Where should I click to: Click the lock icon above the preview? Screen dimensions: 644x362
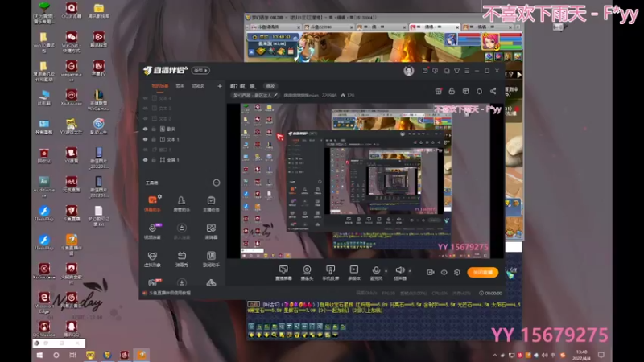coord(452,91)
